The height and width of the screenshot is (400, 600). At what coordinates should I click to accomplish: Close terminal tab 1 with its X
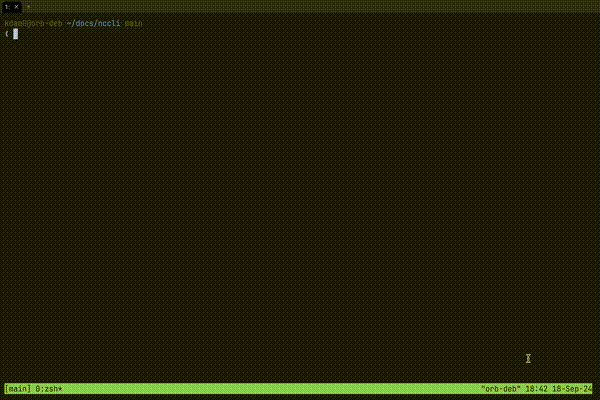[16, 7]
